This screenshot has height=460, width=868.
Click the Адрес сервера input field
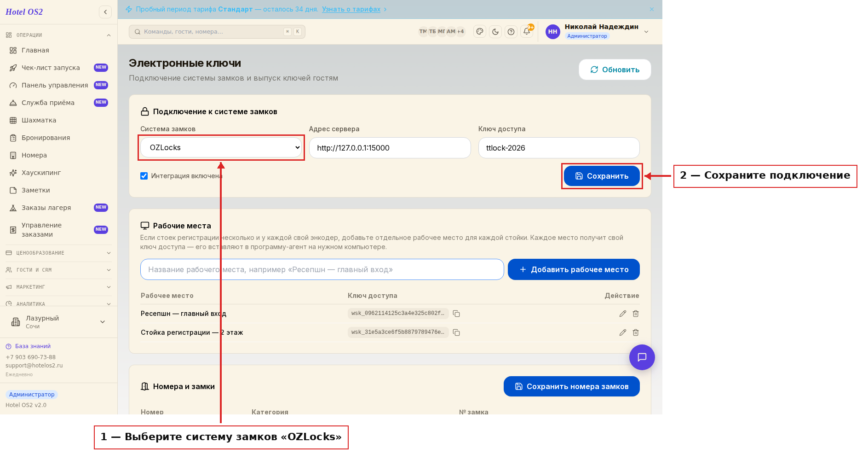click(390, 148)
